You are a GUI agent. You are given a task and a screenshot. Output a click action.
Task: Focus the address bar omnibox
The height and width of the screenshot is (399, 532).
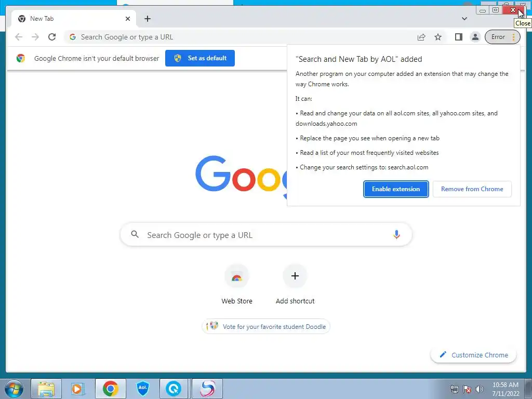(x=237, y=37)
